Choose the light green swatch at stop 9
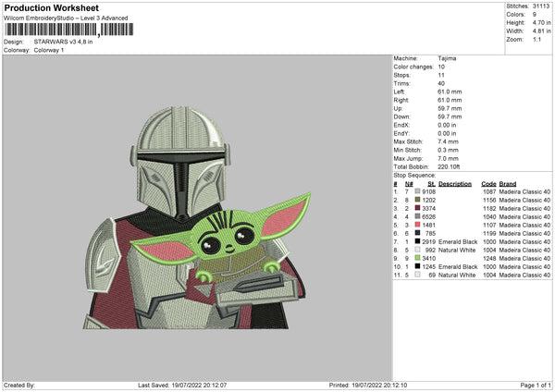 point(415,258)
